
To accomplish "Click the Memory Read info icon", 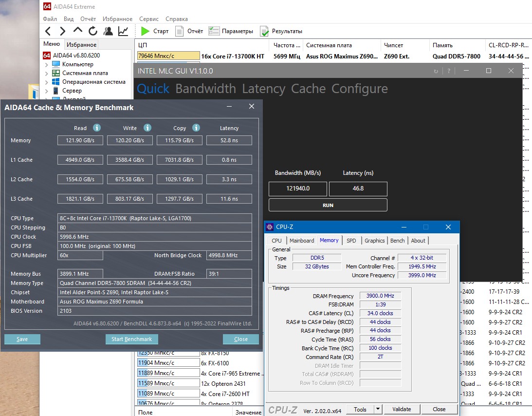I will 97,128.
